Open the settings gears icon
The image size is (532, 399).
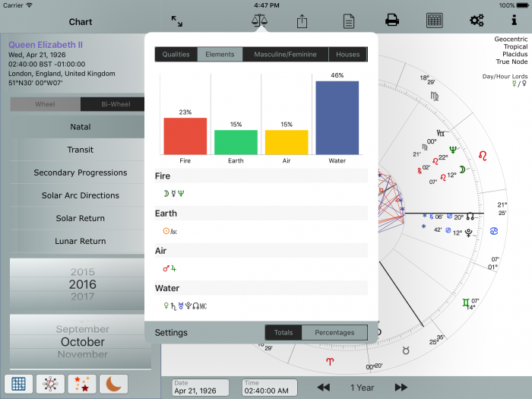coord(477,21)
